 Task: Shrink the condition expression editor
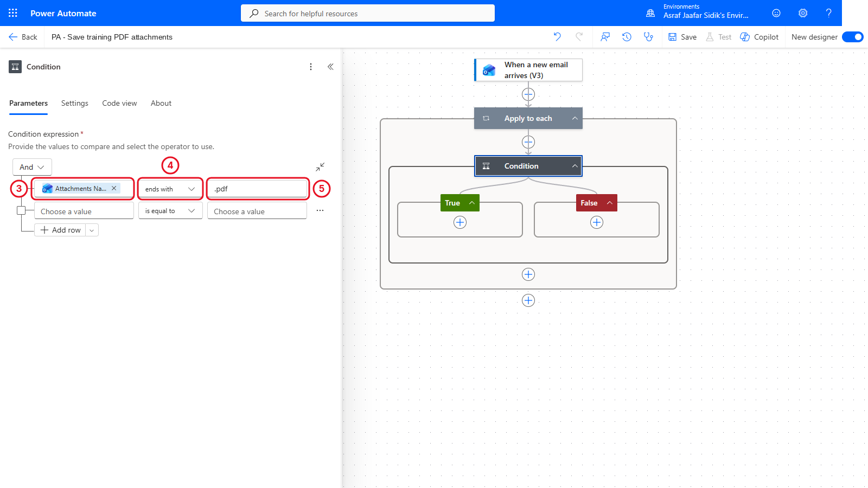(320, 166)
